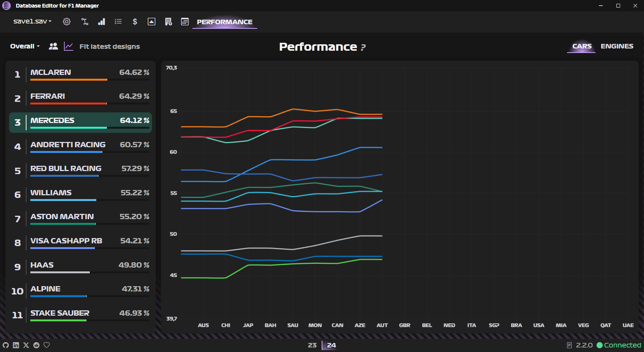Switch to game version 24
This screenshot has width=644, height=352.
[x=331, y=345]
